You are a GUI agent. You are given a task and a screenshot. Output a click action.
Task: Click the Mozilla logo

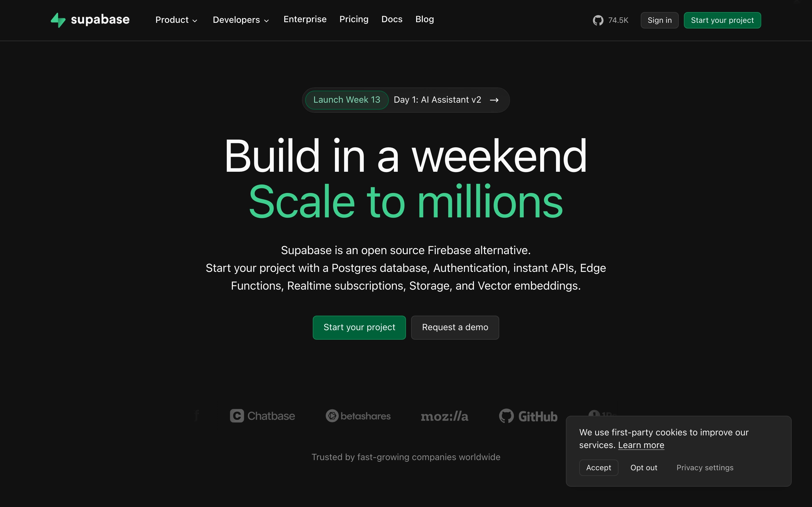444,416
